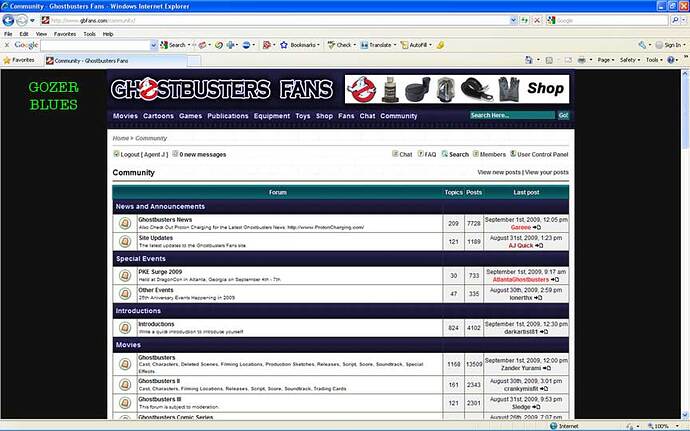Click the Site Updates forum icon
Screen dimensions: 690x431
(125, 242)
